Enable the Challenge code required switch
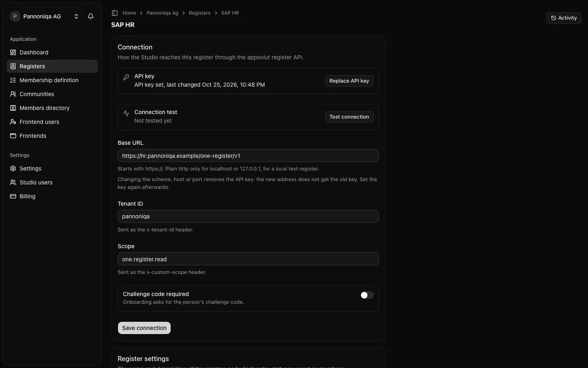The image size is (588, 368). [x=367, y=295]
